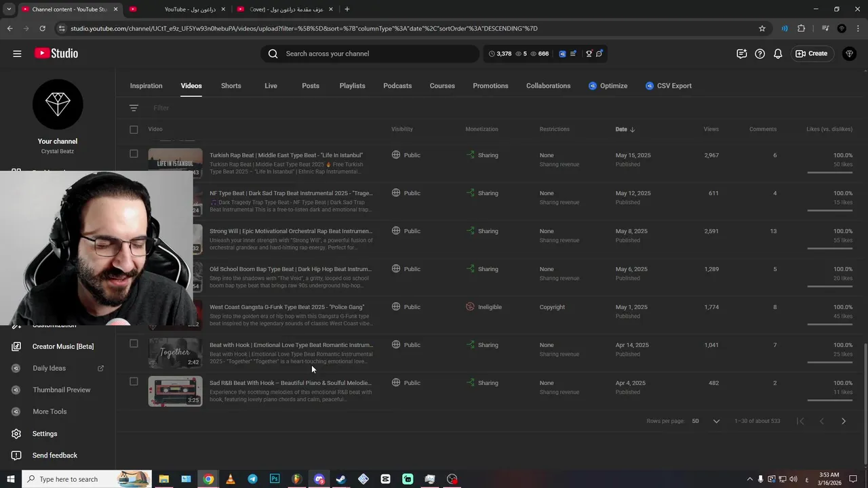This screenshot has width=868, height=488.
Task: Click the Daily Ideas external link icon
Action: 100,368
